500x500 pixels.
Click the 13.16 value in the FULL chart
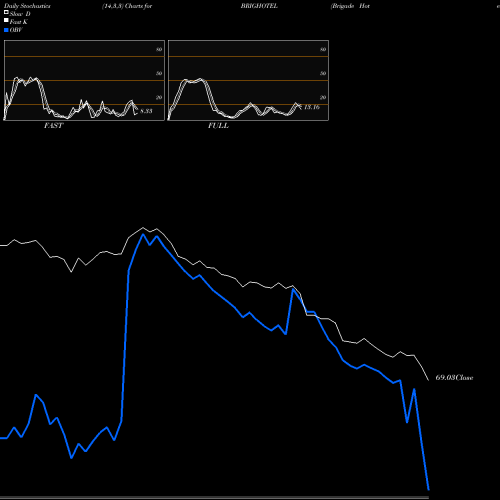[x=312, y=107]
